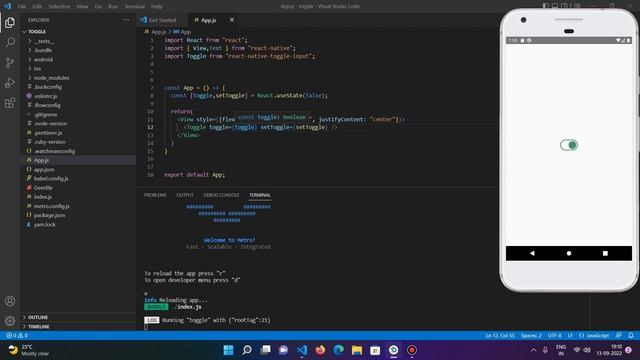Viewport: 640px width, 360px height.
Task: Expand the node_modules folder
Action: click(x=51, y=78)
